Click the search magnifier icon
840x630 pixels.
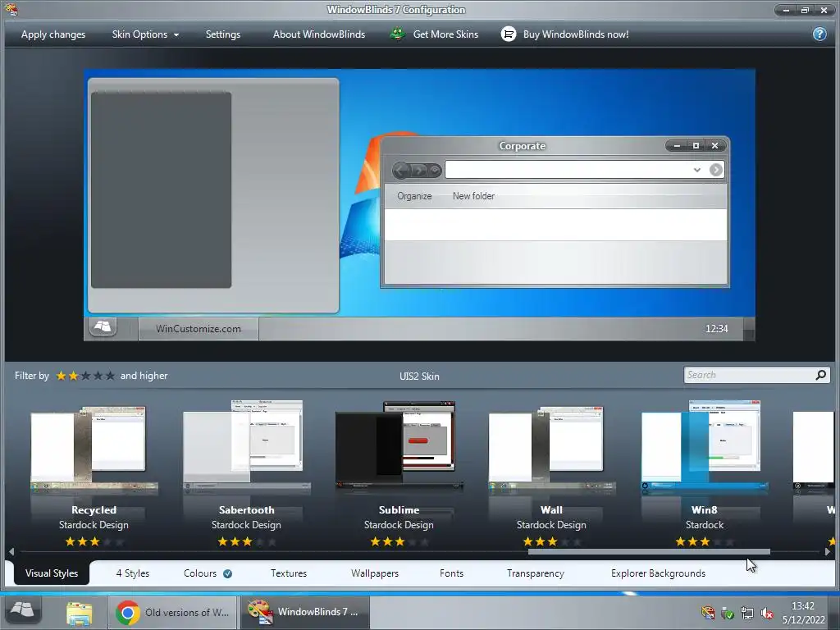coord(820,375)
